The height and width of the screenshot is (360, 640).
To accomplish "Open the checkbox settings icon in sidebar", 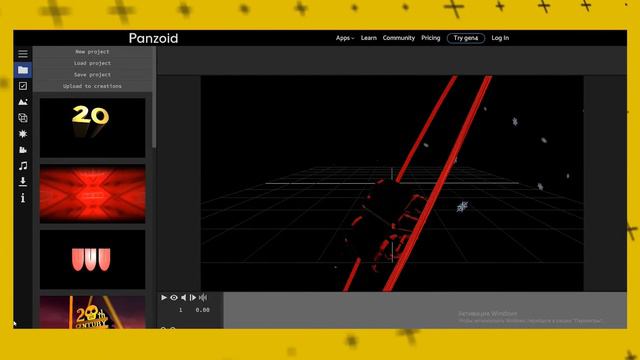I will (23, 86).
